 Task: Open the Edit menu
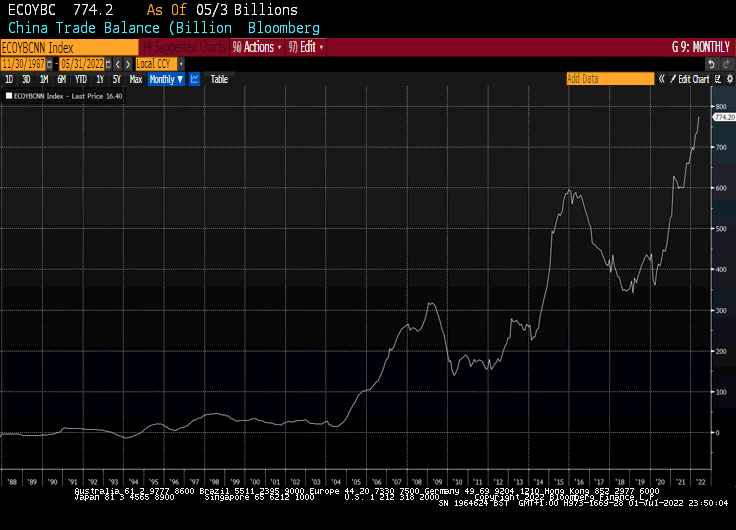tap(305, 47)
